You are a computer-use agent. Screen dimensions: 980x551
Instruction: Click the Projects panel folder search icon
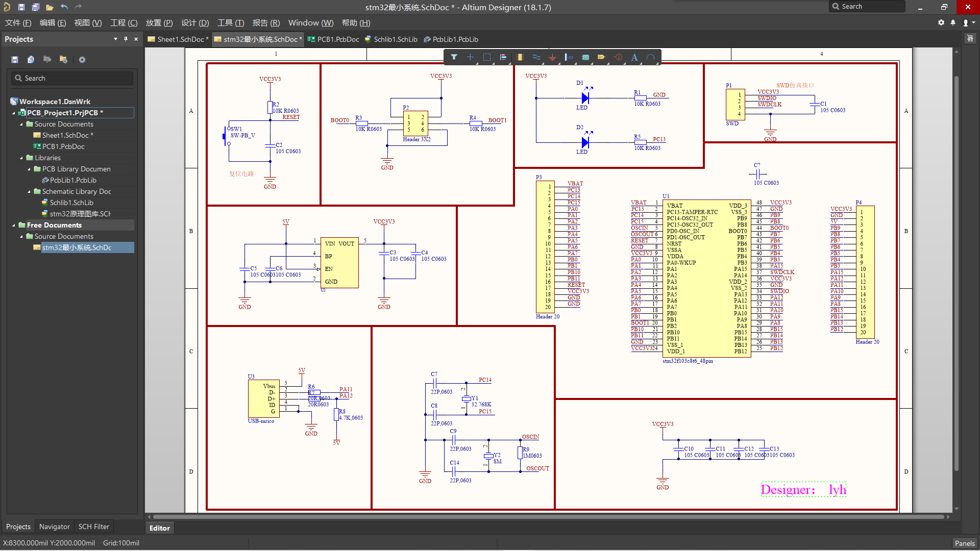[x=47, y=60]
